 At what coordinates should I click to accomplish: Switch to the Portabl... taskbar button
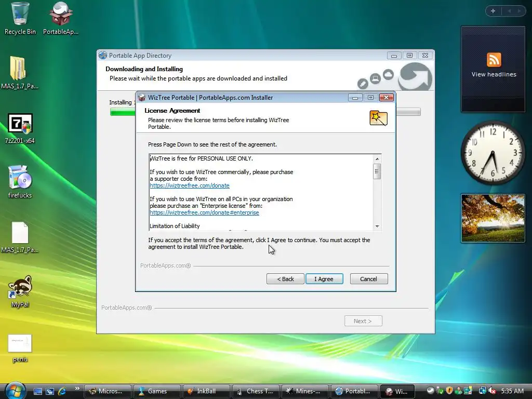click(353, 391)
